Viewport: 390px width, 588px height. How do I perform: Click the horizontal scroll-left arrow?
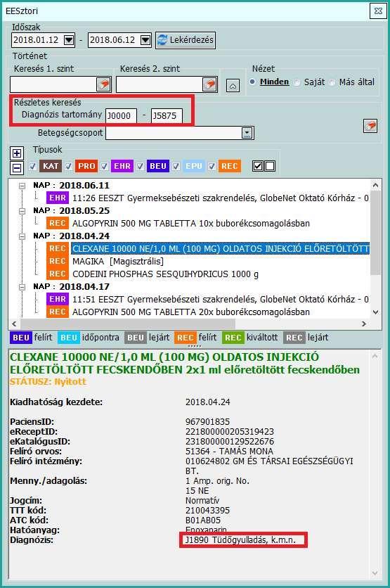pyautogui.click(x=14, y=324)
